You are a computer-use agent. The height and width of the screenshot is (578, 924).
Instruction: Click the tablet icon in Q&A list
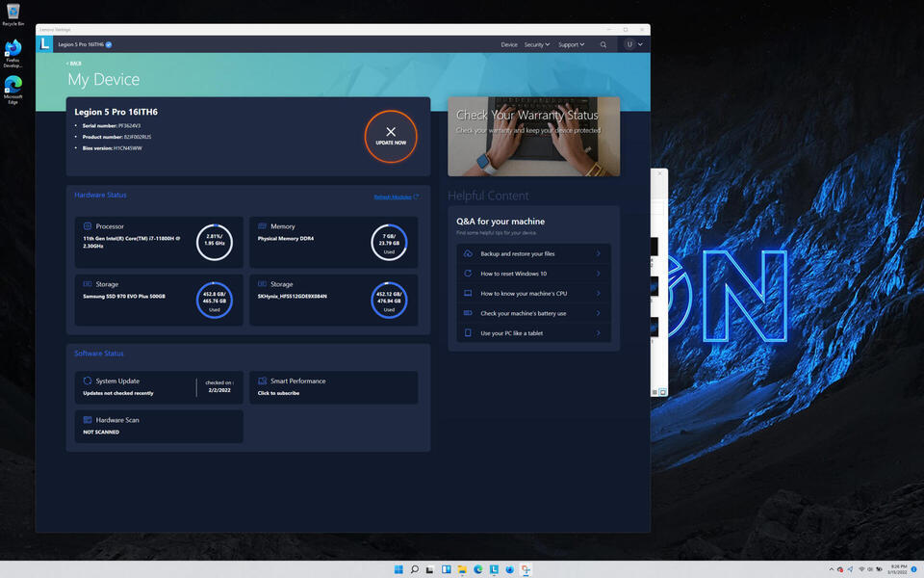tap(468, 332)
